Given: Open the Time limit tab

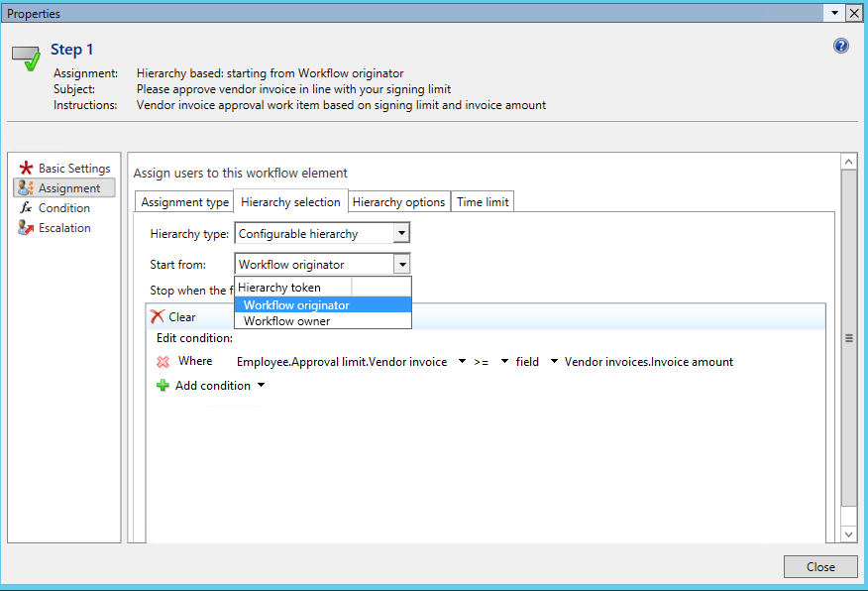Looking at the screenshot, I should click(483, 202).
